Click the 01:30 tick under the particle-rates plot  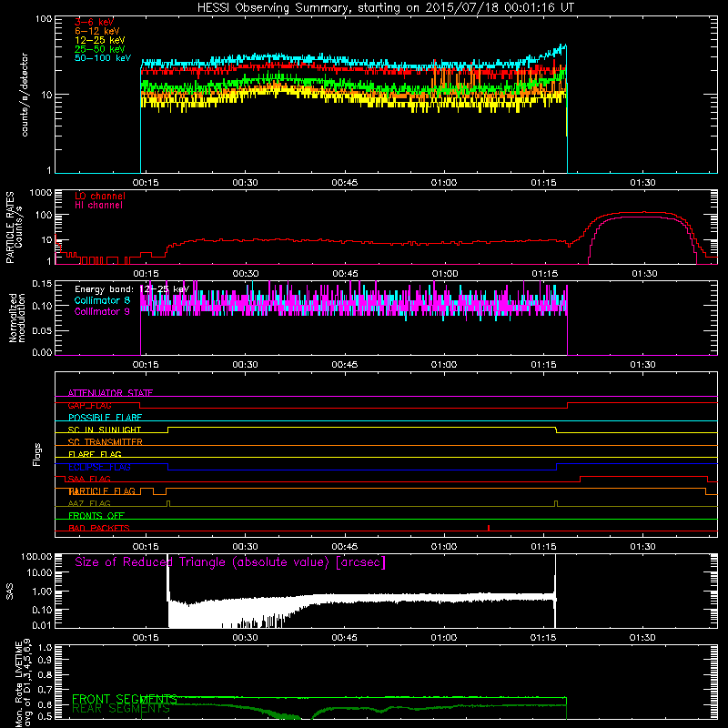644,274
